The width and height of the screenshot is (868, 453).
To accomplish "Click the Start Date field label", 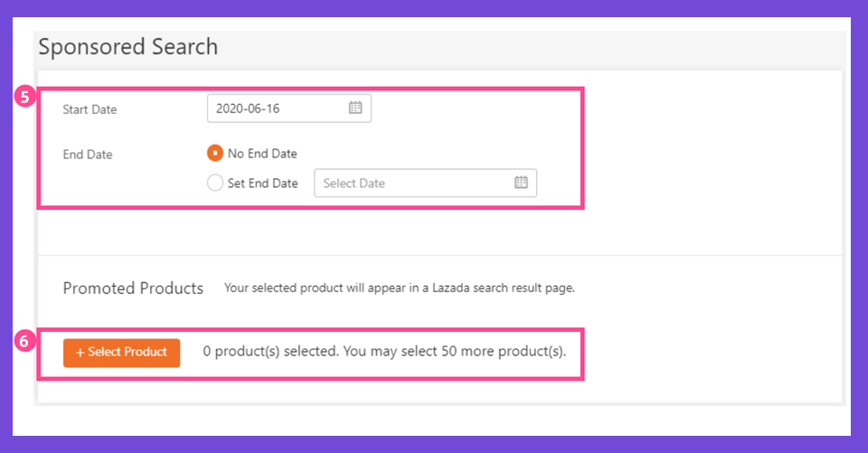I will click(x=90, y=109).
